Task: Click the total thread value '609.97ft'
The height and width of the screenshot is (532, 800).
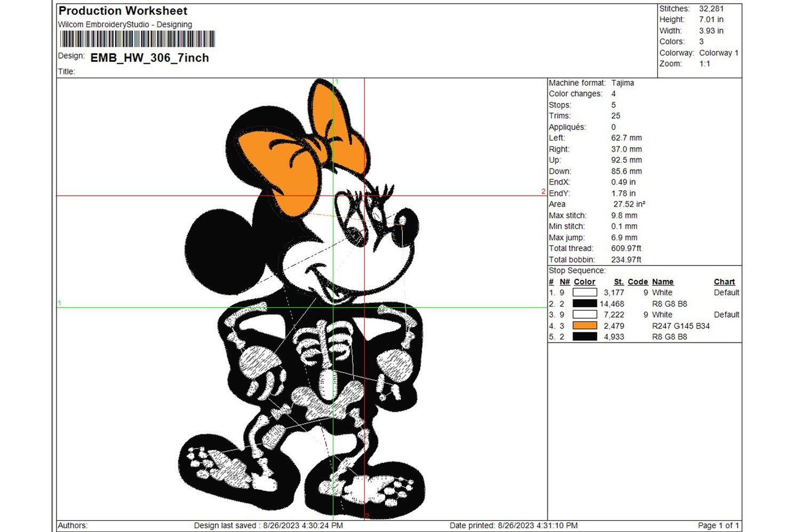Action: pos(626,248)
